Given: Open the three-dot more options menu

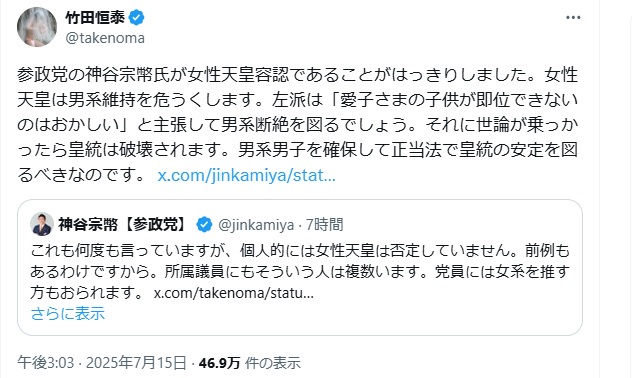Looking at the screenshot, I should (x=573, y=18).
